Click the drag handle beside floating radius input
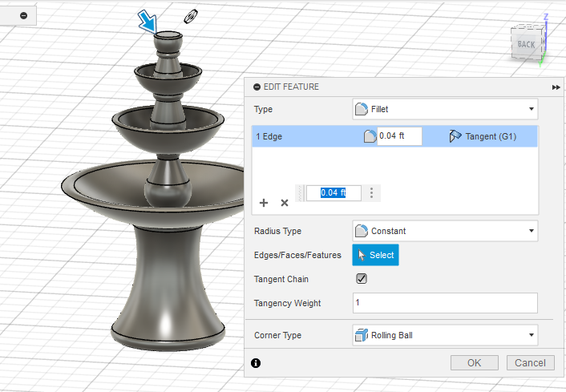 click(300, 192)
